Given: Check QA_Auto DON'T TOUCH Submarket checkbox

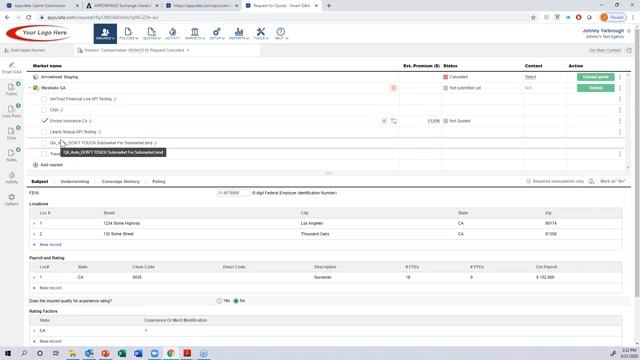Looking at the screenshot, I should (44, 143).
